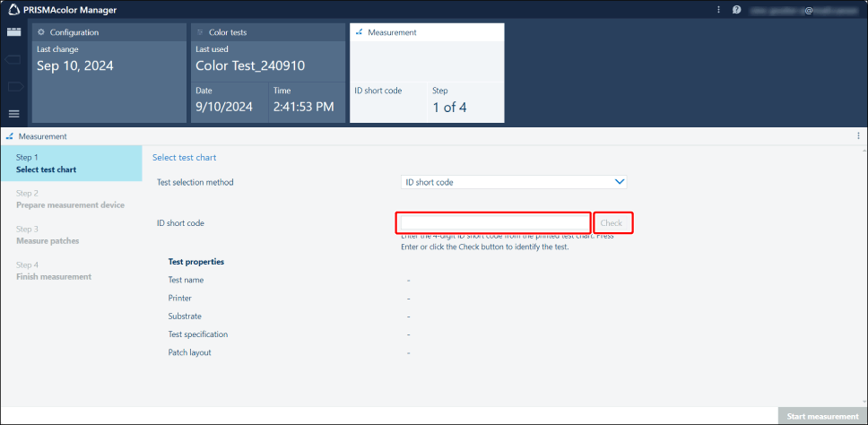
Task: Click the left-pointing tag icon in sidebar
Action: (x=13, y=60)
